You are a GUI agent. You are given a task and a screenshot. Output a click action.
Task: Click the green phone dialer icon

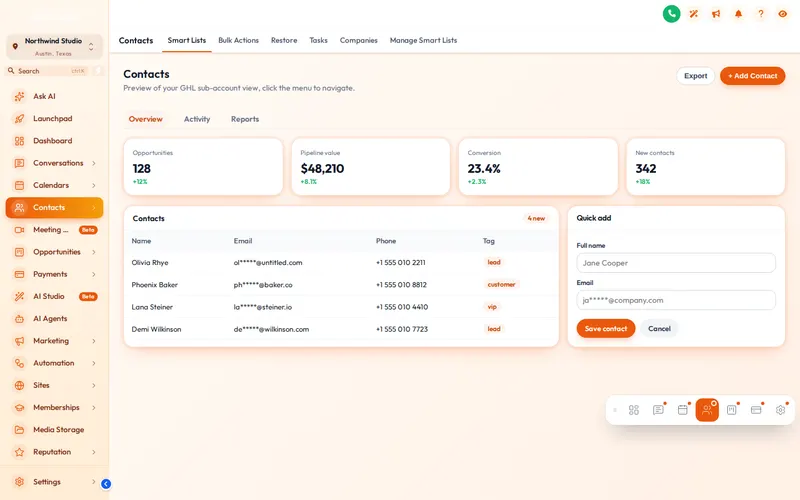click(x=671, y=14)
